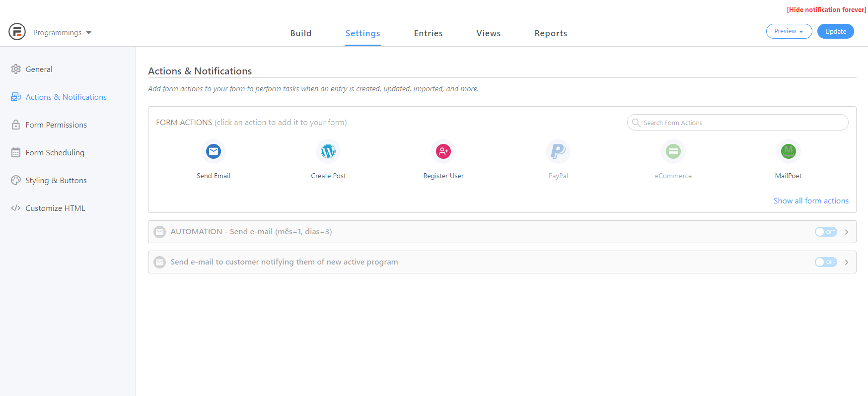
Task: Expand the customer notification action chevron
Action: (847, 262)
